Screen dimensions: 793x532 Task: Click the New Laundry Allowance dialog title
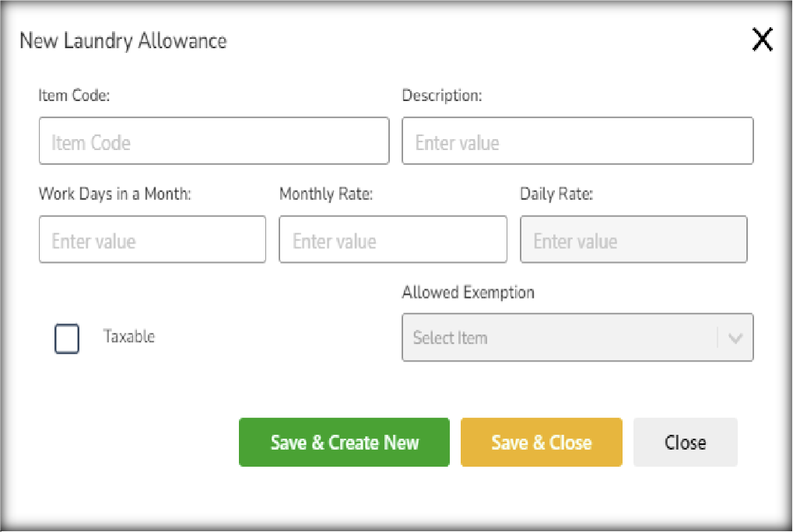coord(123,41)
